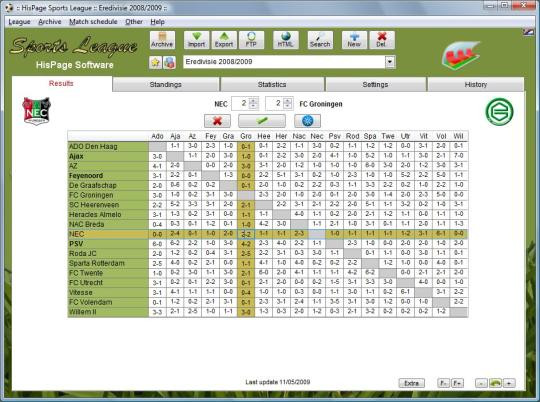540x402 pixels.
Task: Generate HTML with the HTML icon
Action: pos(285,40)
